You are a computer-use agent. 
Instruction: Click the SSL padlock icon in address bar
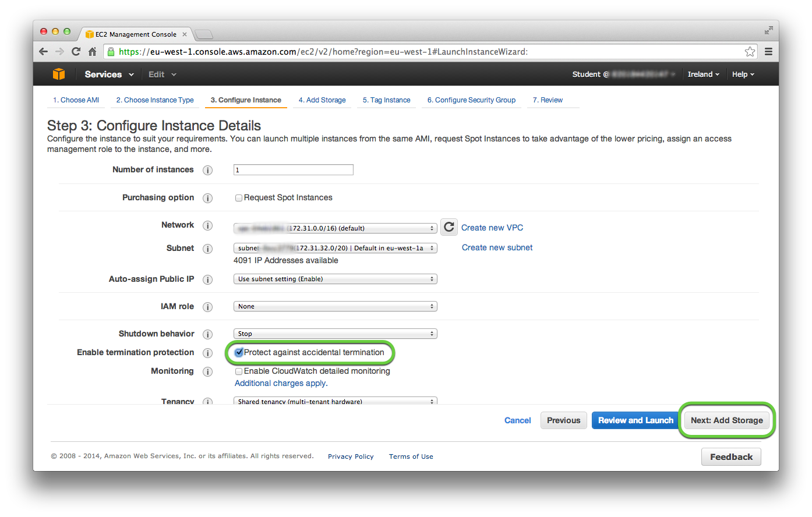tap(111, 51)
